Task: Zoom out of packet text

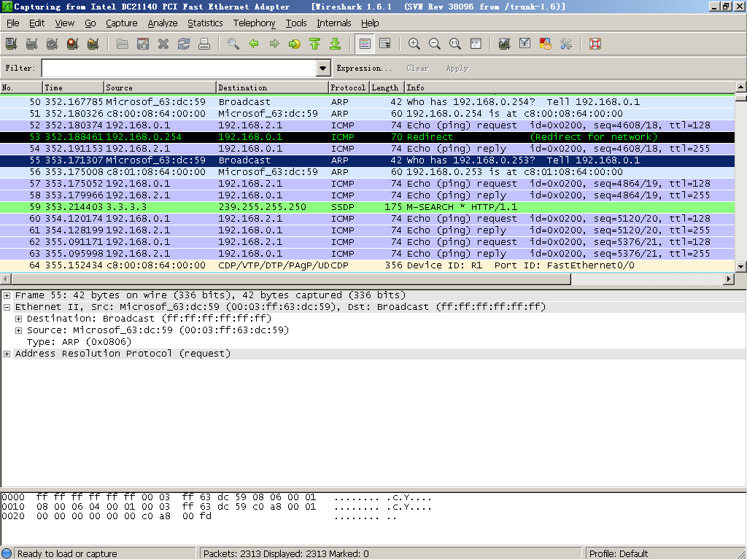Action: pos(435,44)
